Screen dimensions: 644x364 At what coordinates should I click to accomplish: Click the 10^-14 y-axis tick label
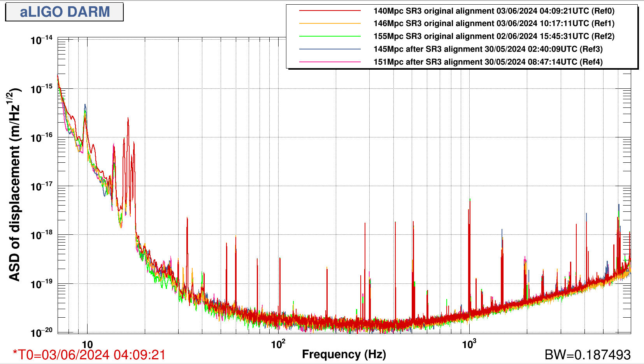pyautogui.click(x=42, y=40)
